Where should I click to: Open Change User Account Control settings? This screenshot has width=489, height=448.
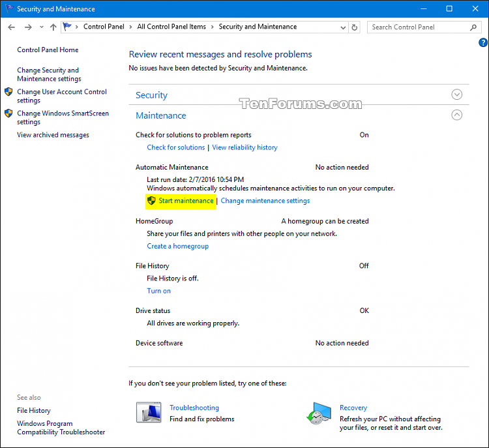point(62,96)
